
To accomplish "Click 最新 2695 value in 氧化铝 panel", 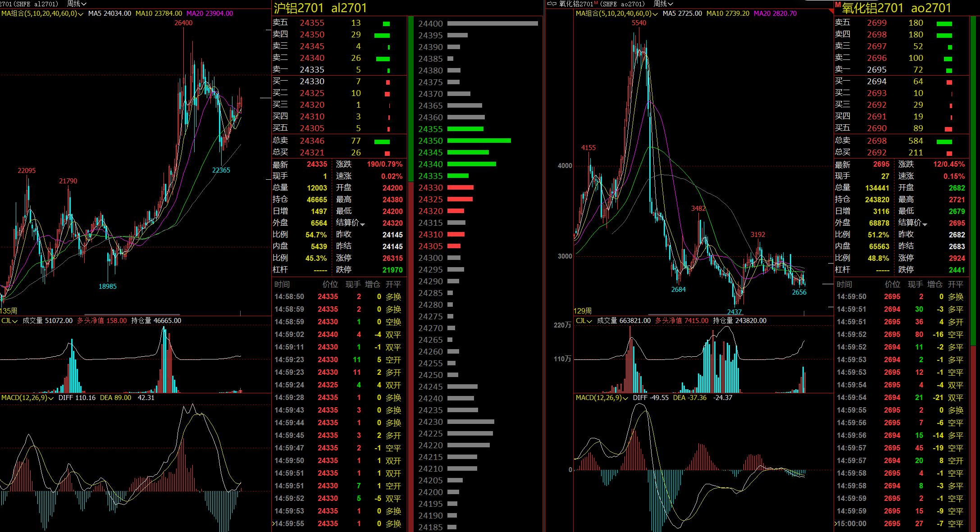I will (x=881, y=165).
